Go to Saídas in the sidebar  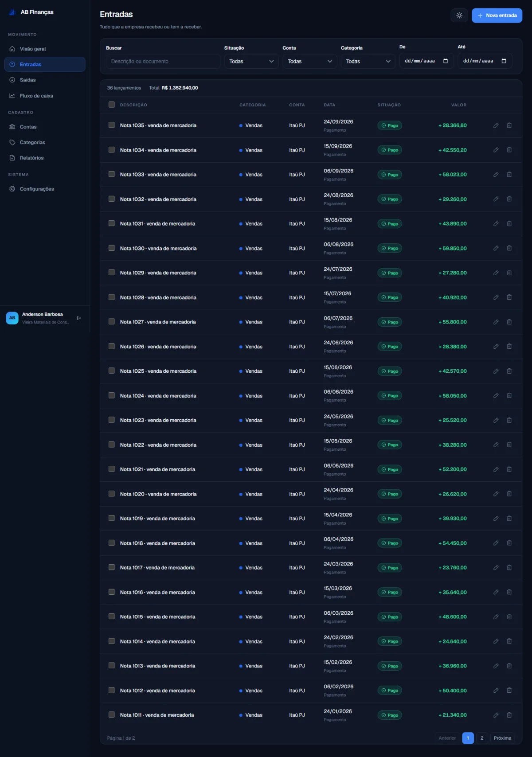point(45,80)
